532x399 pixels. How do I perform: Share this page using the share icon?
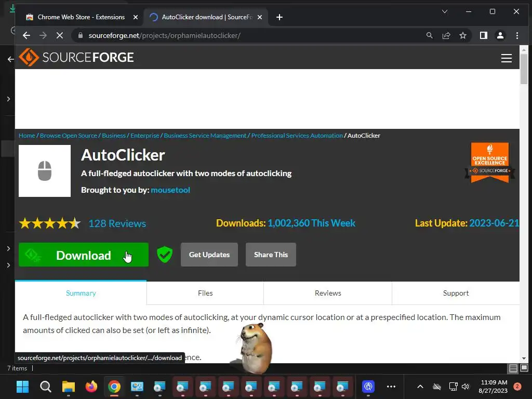point(446,35)
